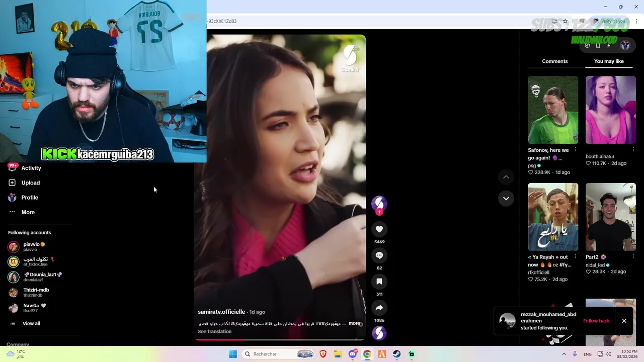Open volume control in system tray

(608, 354)
